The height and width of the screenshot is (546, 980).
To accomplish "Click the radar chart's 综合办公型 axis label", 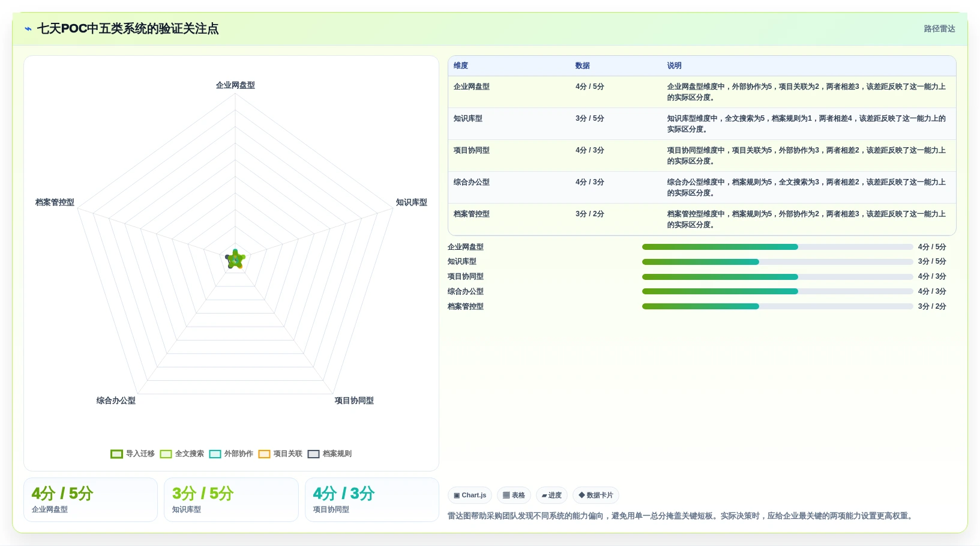I will [116, 401].
